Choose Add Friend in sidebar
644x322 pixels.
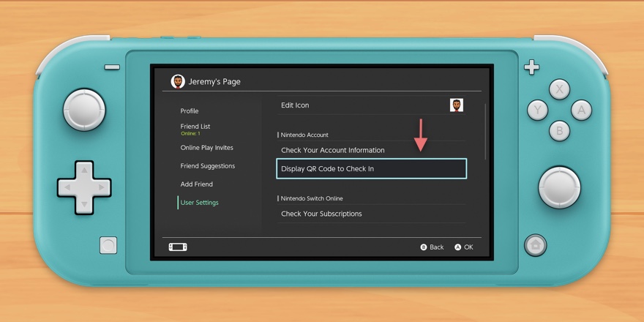(x=197, y=184)
